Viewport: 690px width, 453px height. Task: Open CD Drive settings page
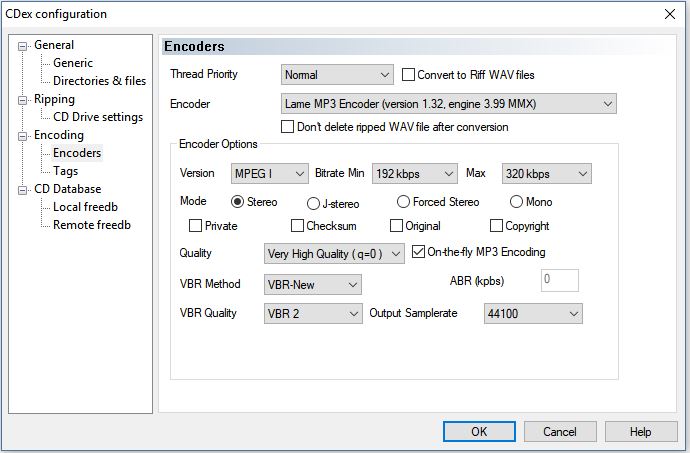97,117
